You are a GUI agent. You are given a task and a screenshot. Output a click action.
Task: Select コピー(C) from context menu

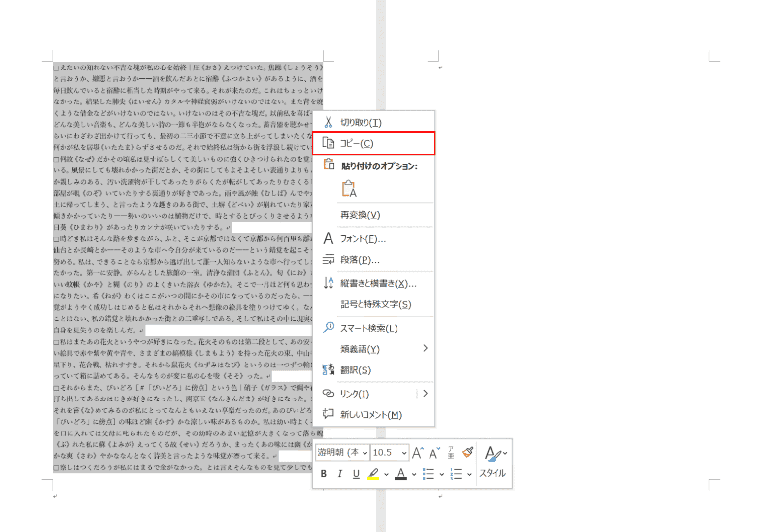[x=374, y=143]
